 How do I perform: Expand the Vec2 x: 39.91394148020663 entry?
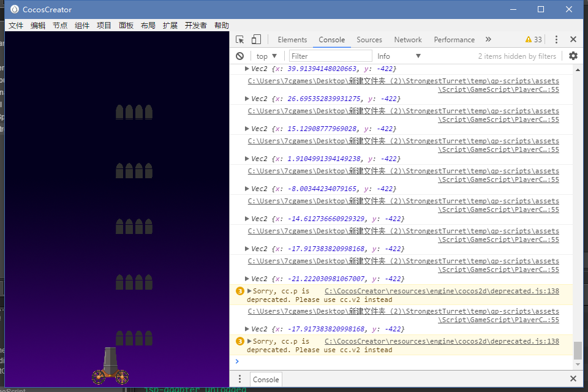(x=247, y=69)
